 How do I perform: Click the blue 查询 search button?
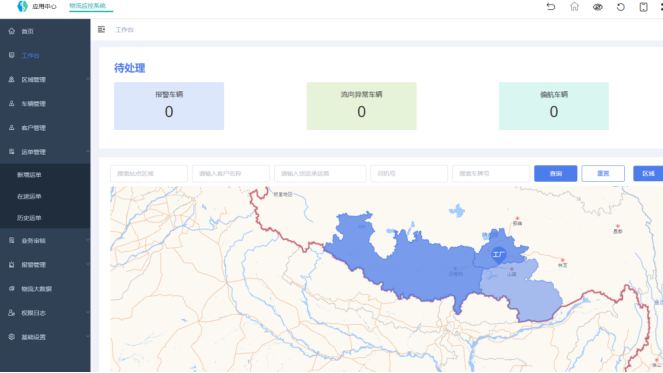tap(556, 173)
